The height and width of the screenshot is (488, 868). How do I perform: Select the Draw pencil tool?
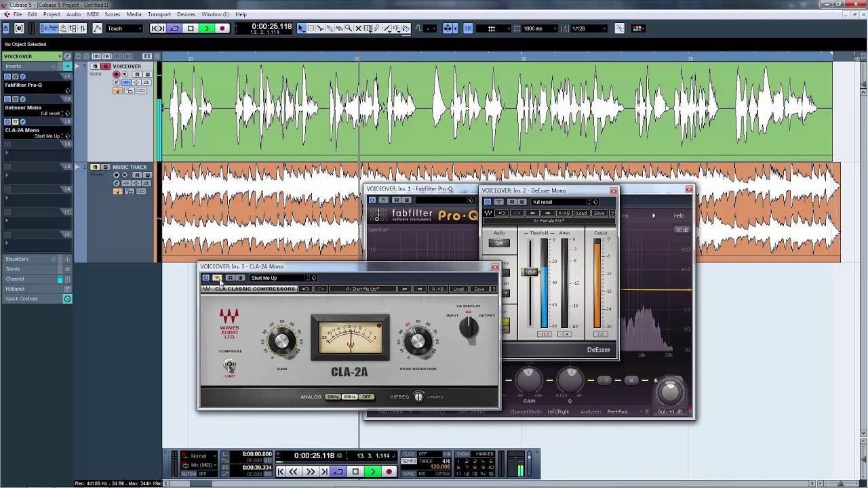[377, 28]
